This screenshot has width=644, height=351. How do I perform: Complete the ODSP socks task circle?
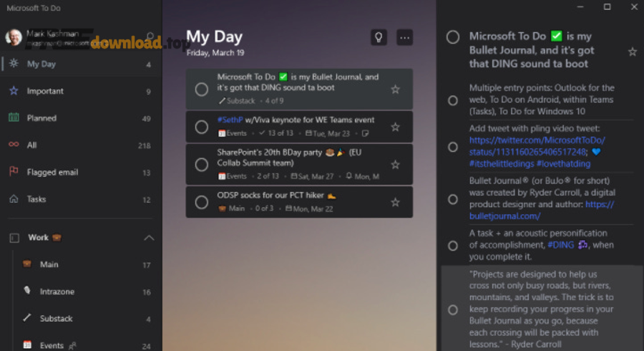[x=202, y=203]
